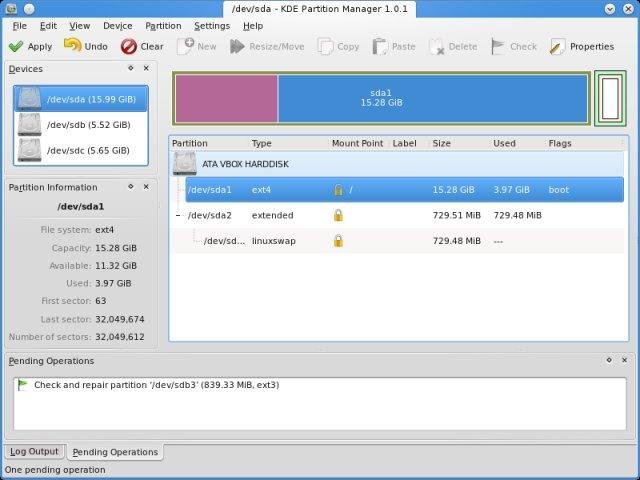Sort by the Mount Point column header
Image resolution: width=640 pixels, height=480 pixels.
click(x=358, y=143)
